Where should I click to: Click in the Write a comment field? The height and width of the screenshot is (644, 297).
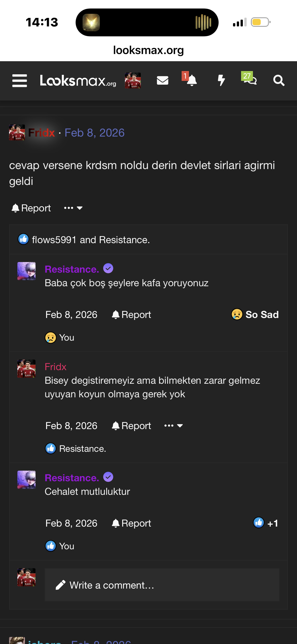pos(162,585)
